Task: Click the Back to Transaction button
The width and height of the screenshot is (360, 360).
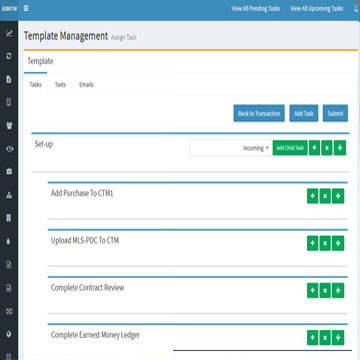Action: [x=259, y=113]
